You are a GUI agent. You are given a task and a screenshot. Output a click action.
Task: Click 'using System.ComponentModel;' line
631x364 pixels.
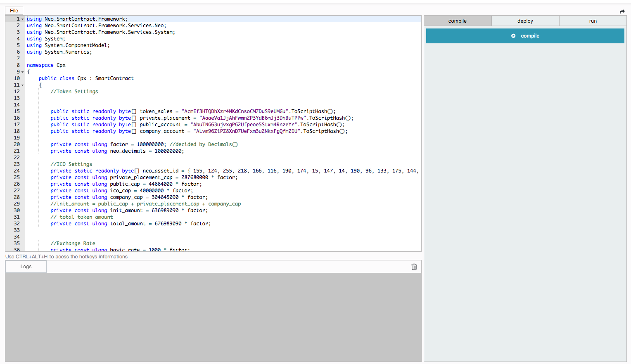(x=68, y=45)
